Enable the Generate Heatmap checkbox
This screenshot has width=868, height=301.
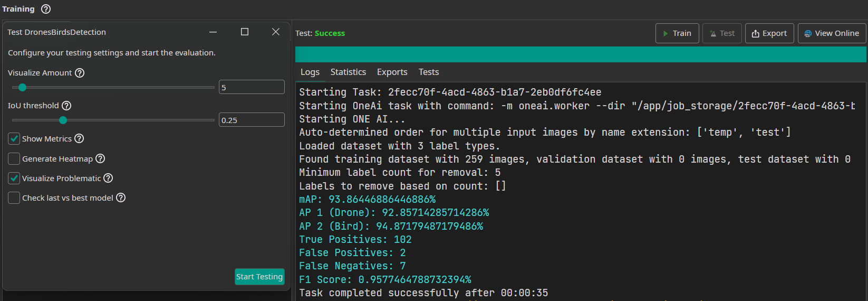14,159
